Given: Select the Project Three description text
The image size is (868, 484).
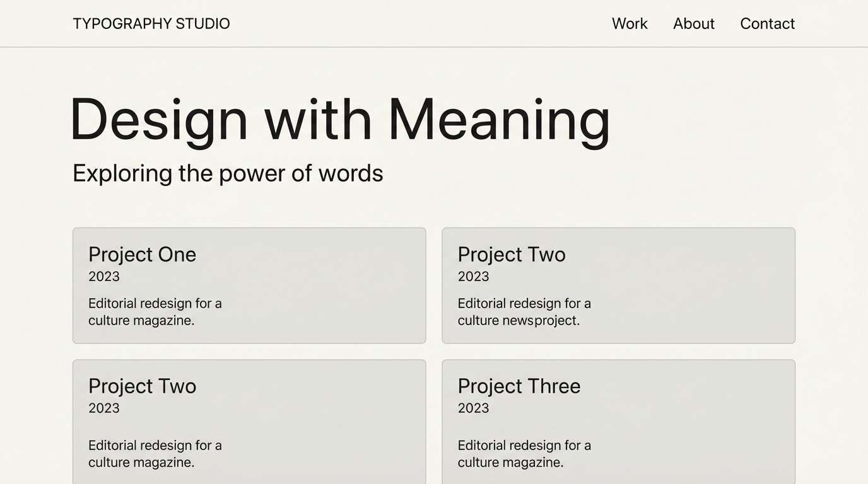Looking at the screenshot, I should point(524,454).
